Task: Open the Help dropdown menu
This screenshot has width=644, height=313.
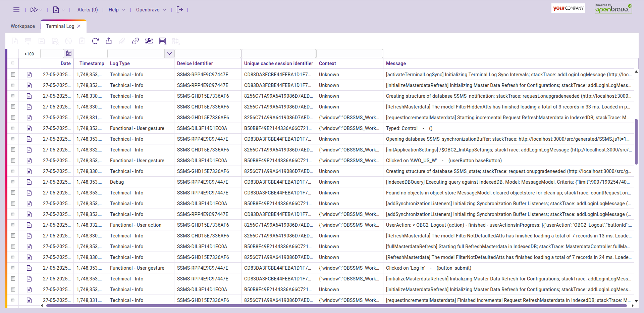Action: (117, 10)
